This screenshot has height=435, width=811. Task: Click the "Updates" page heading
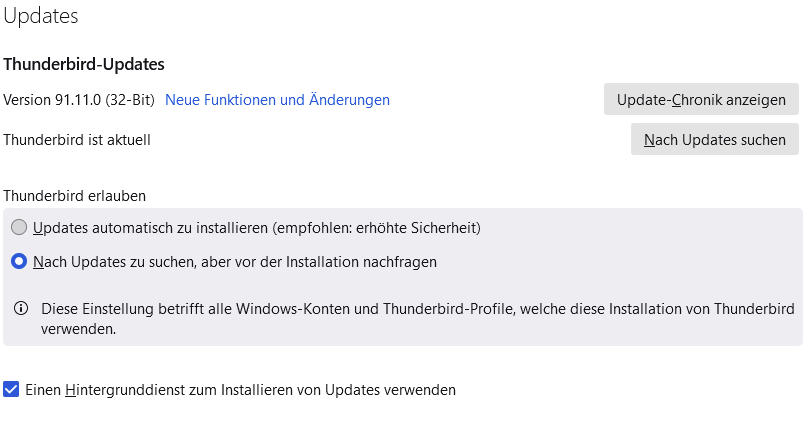(41, 16)
